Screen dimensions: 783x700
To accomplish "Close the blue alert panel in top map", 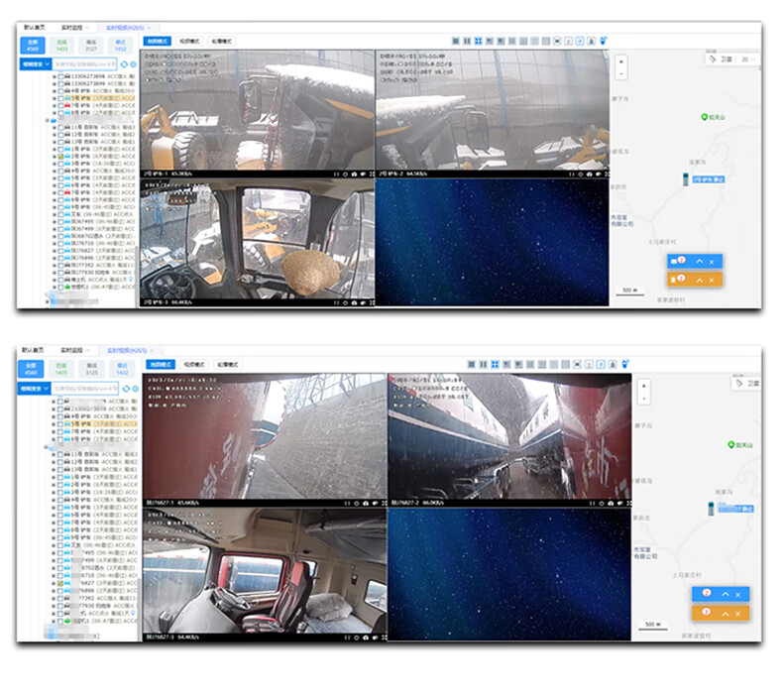I will point(712,262).
